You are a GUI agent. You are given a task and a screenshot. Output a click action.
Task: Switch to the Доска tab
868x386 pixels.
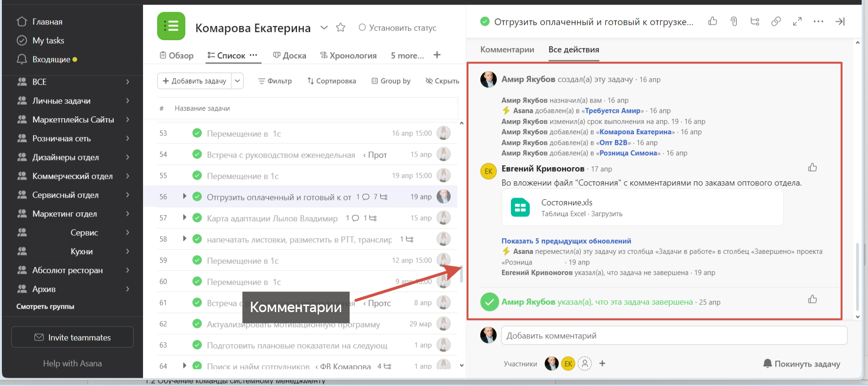click(x=289, y=56)
